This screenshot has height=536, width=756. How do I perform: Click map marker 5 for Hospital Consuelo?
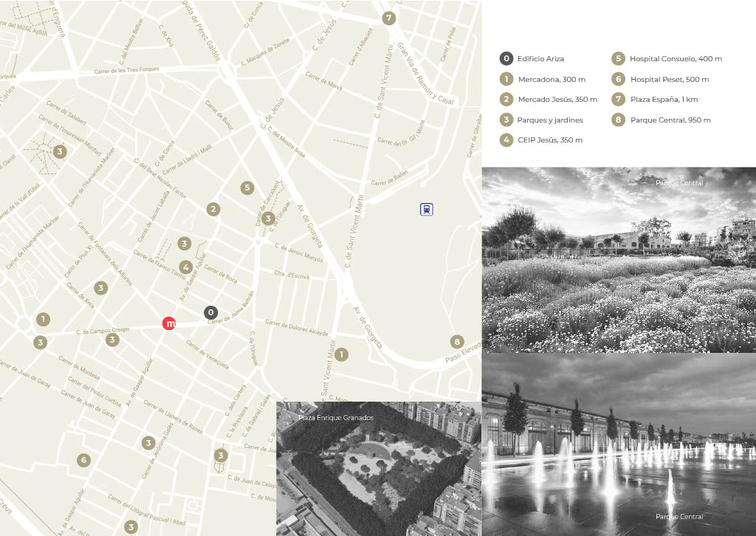point(247,188)
